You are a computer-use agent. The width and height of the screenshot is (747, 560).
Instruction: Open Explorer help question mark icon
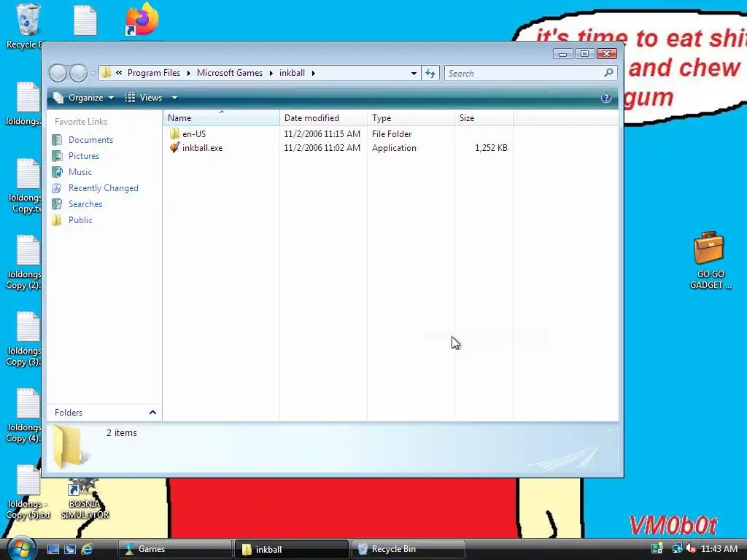(606, 98)
